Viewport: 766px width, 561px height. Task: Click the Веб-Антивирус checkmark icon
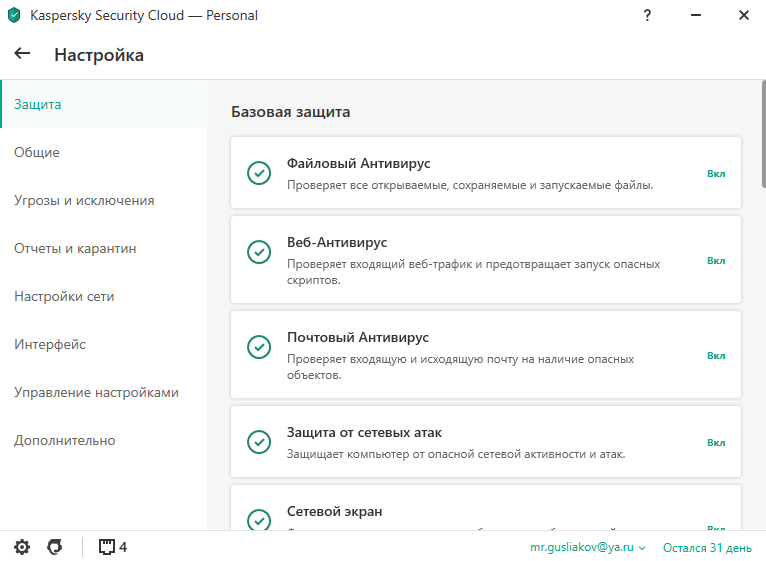(259, 251)
